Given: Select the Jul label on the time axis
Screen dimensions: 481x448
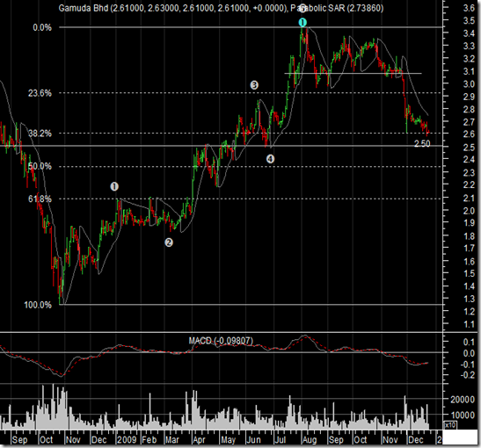Looking at the screenshot, I should 281,440.
